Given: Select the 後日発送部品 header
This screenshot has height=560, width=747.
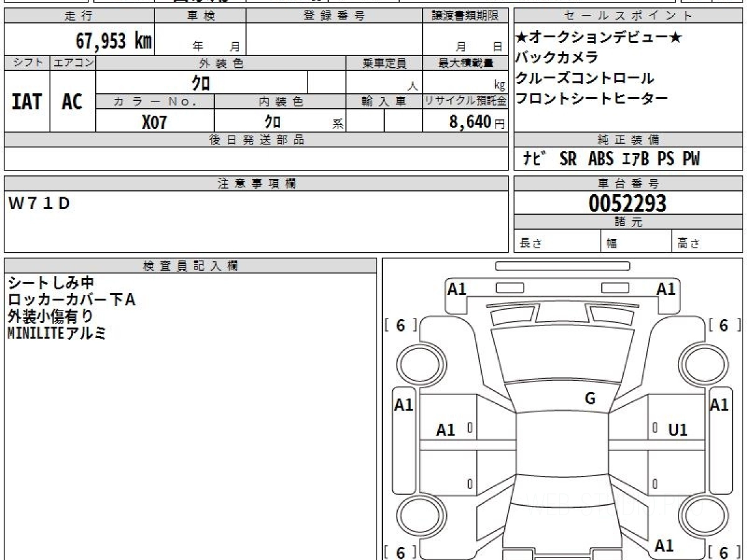Looking at the screenshot, I should [x=256, y=140].
